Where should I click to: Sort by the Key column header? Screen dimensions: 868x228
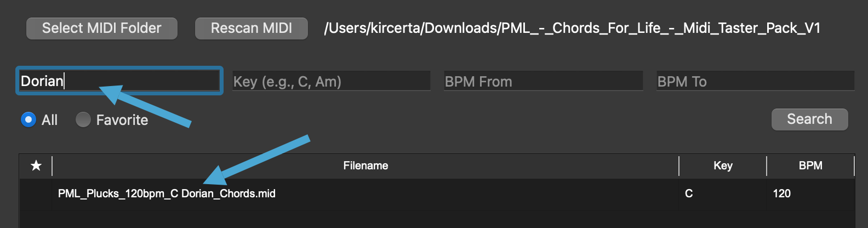(x=723, y=166)
